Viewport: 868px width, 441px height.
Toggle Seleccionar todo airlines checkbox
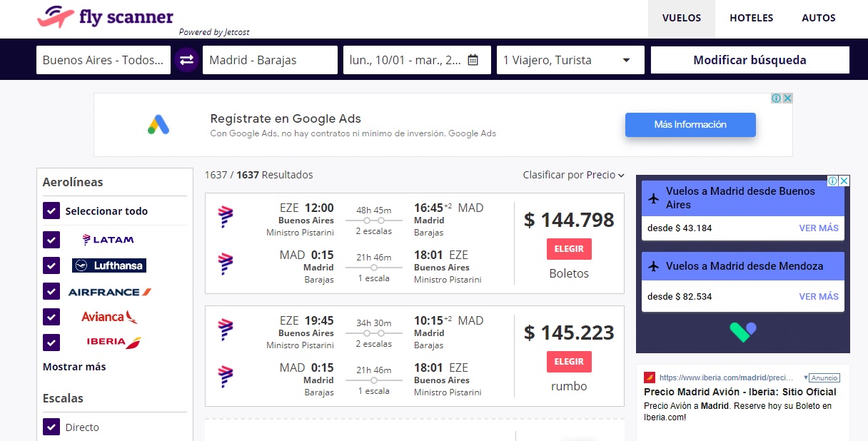(x=51, y=211)
